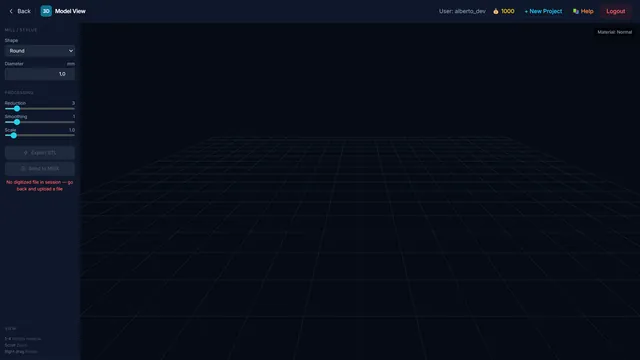
Task: Open the Help link
Action: coord(583,11)
